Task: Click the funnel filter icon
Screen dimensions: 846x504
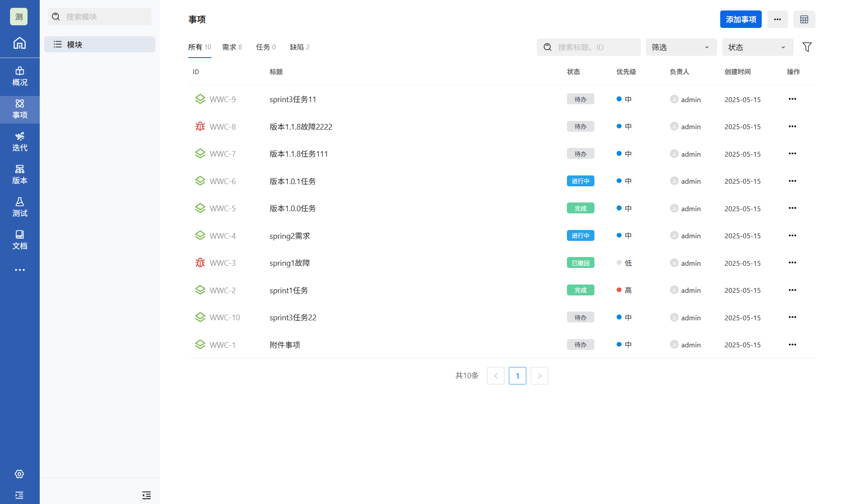Action: tap(807, 47)
